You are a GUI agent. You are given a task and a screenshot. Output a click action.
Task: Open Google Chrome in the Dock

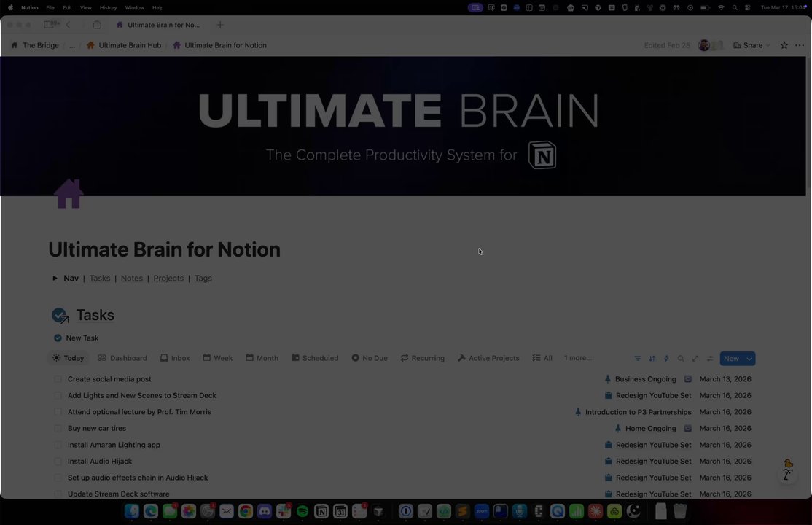(246, 511)
